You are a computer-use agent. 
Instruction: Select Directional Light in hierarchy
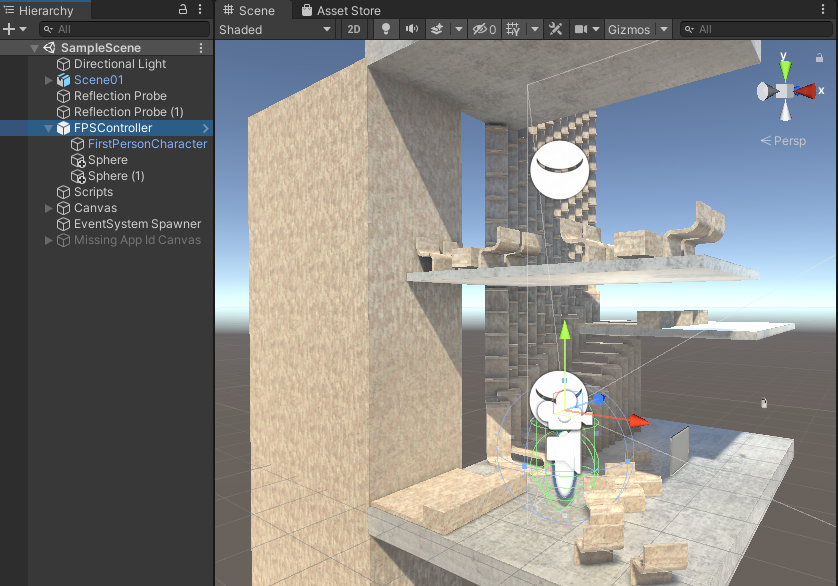point(120,64)
